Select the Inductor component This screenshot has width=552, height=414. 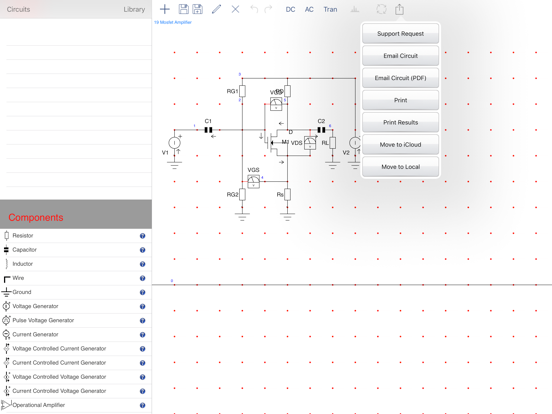coord(76,264)
